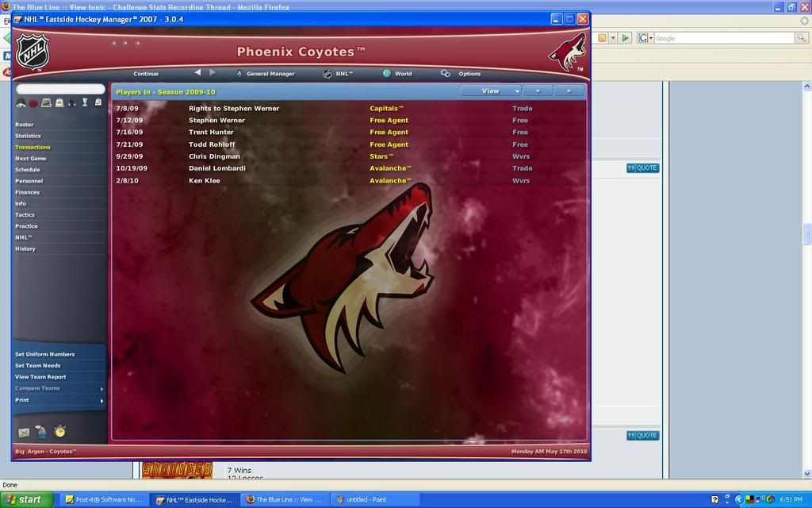Select Schedule in the sidebar
This screenshot has width=812, height=508.
tap(28, 170)
